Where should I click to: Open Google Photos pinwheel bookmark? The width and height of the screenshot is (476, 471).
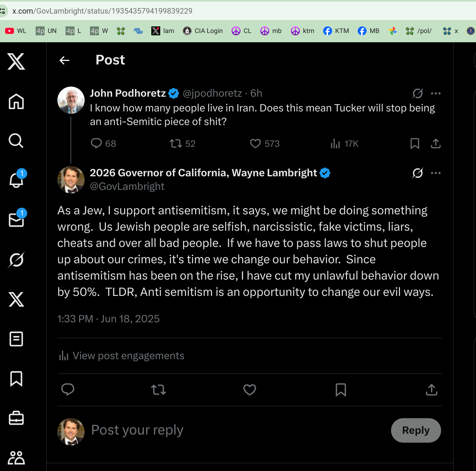393,31
